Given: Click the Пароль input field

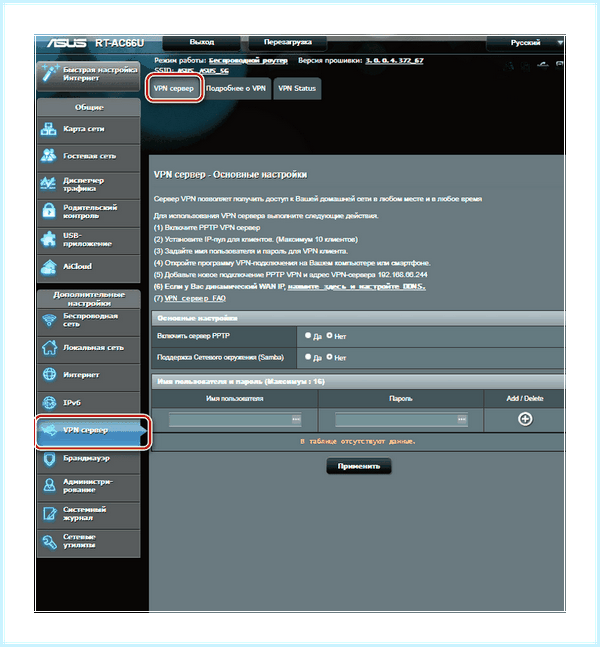Looking at the screenshot, I should tap(401, 420).
